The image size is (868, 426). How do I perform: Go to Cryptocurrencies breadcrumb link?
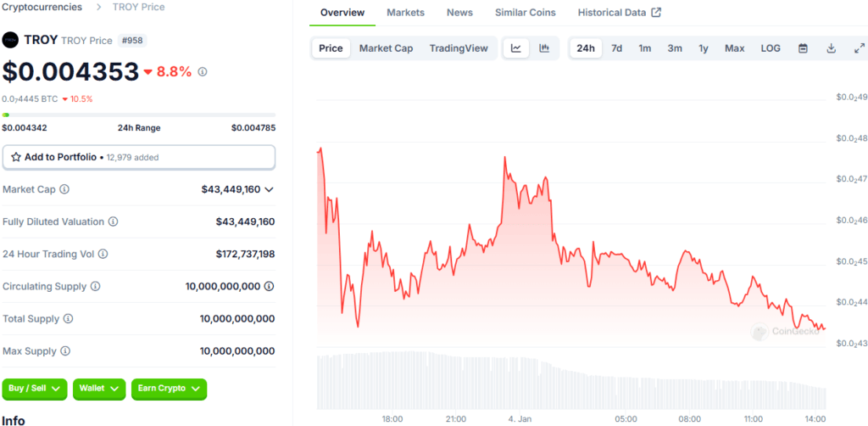42,7
